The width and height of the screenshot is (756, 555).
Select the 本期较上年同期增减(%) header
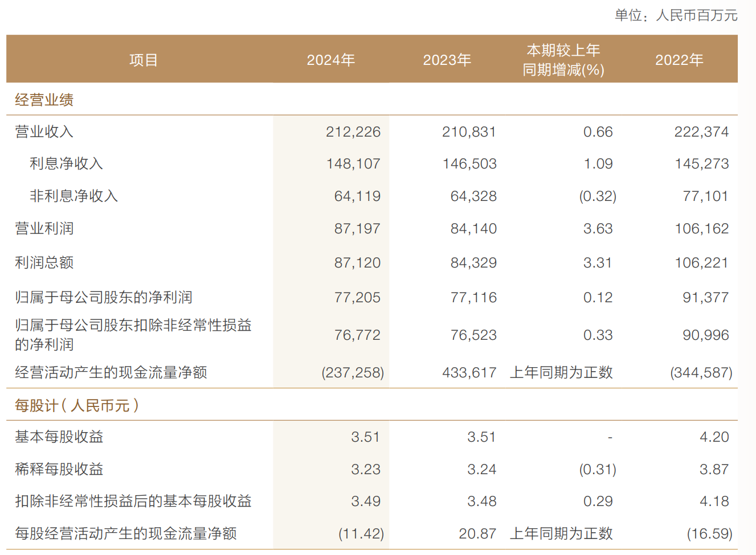coord(563,60)
